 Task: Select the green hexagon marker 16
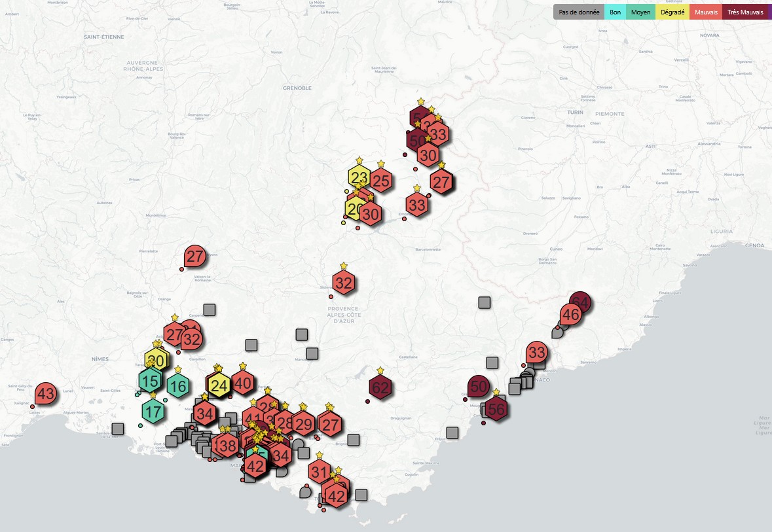tap(178, 386)
